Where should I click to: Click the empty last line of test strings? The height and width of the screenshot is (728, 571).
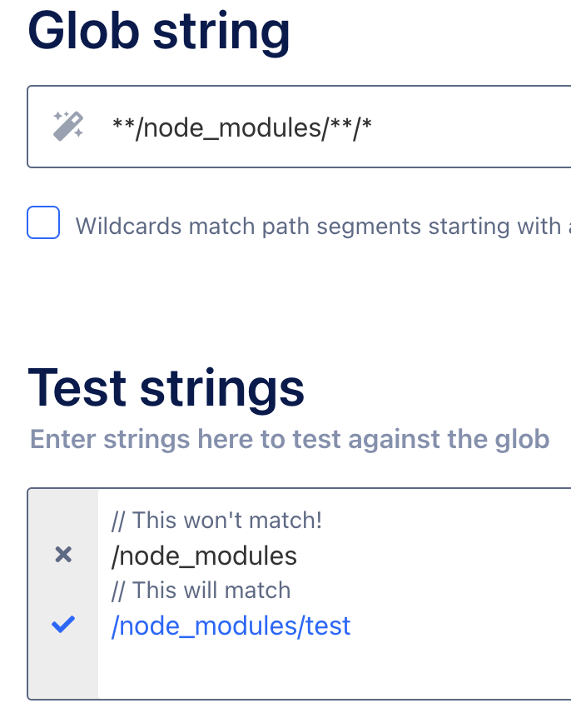333,661
